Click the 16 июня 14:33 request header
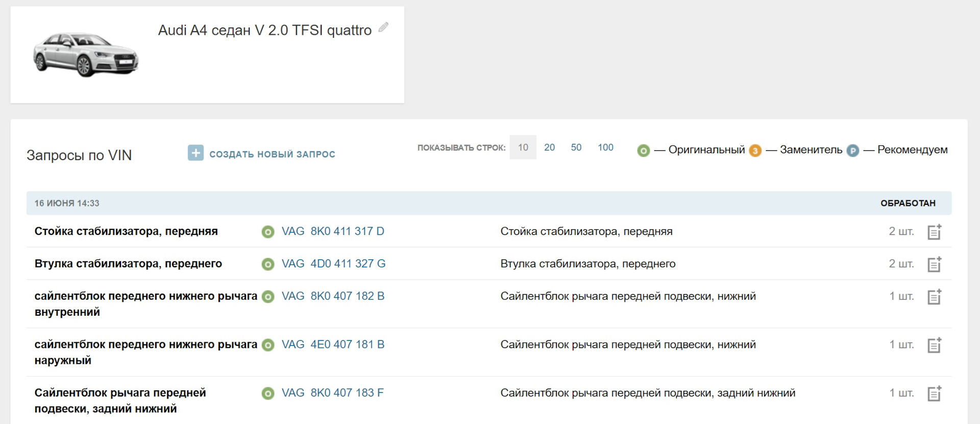 (x=67, y=203)
